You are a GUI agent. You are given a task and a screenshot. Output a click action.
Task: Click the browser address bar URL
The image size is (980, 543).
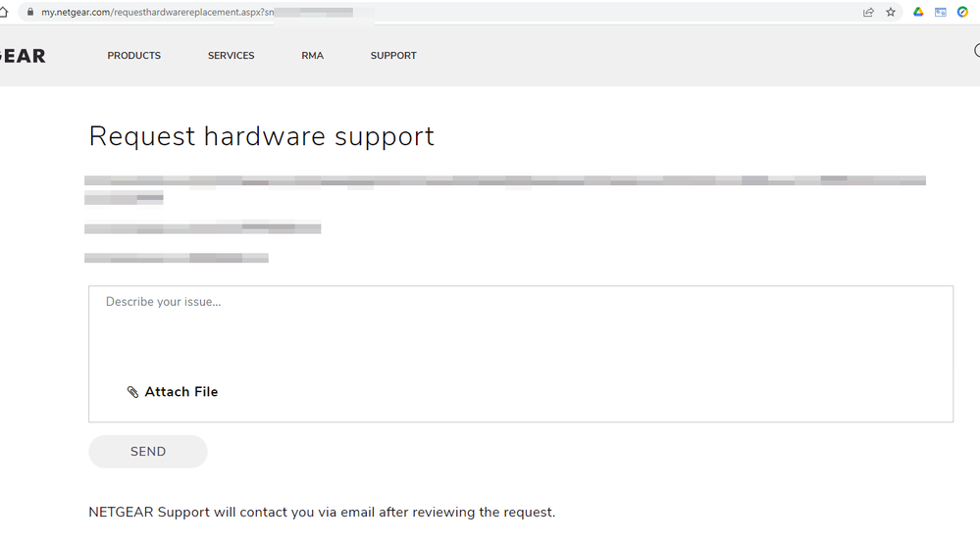(157, 13)
